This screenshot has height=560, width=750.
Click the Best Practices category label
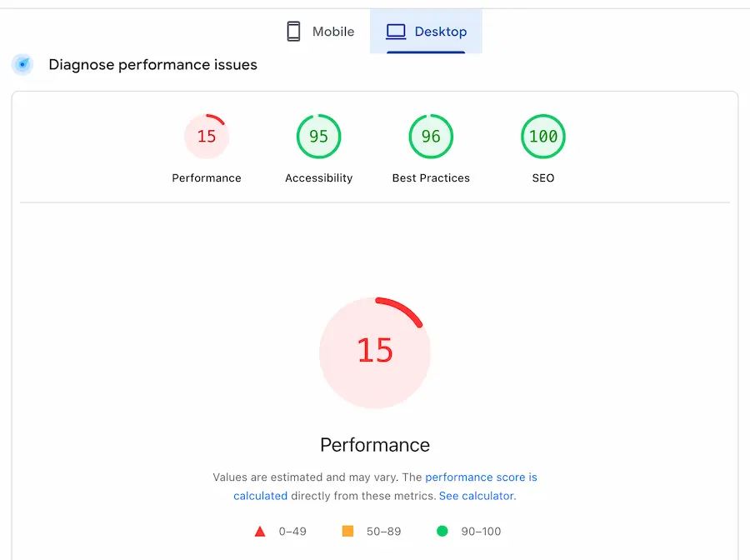click(x=431, y=177)
